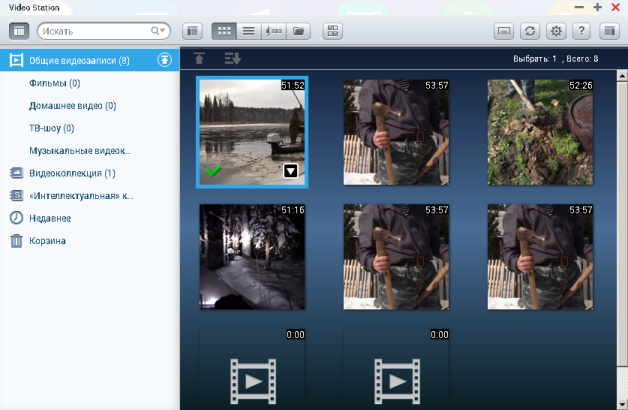Open Музыкальные видеоклипы category
The image size is (628, 410).
(x=80, y=151)
